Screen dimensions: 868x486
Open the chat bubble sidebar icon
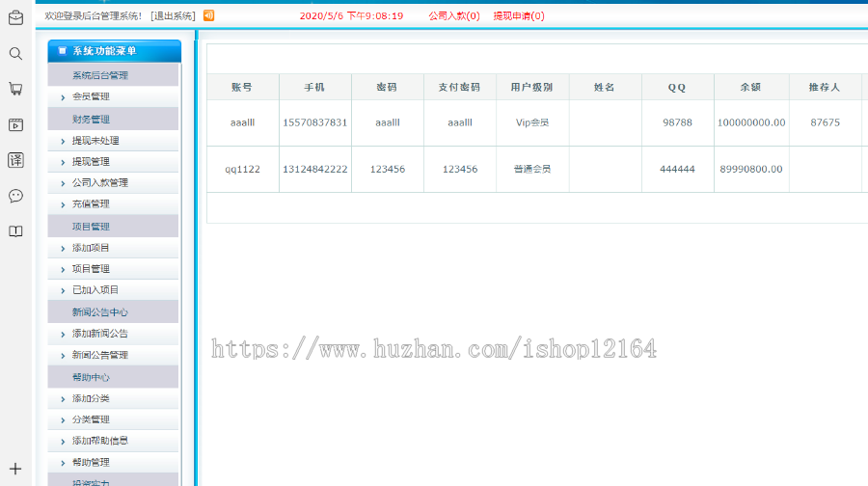[15, 196]
